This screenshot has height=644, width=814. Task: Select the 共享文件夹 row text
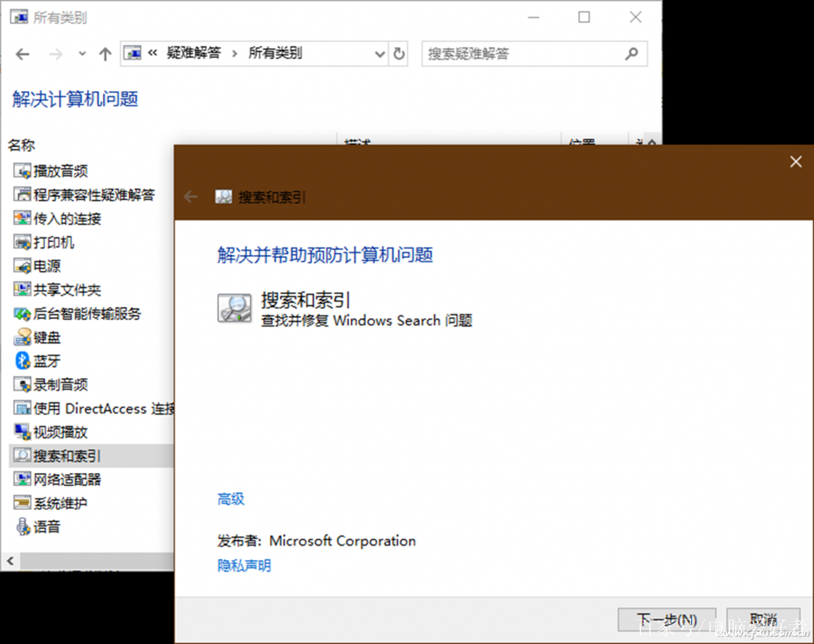[68, 289]
